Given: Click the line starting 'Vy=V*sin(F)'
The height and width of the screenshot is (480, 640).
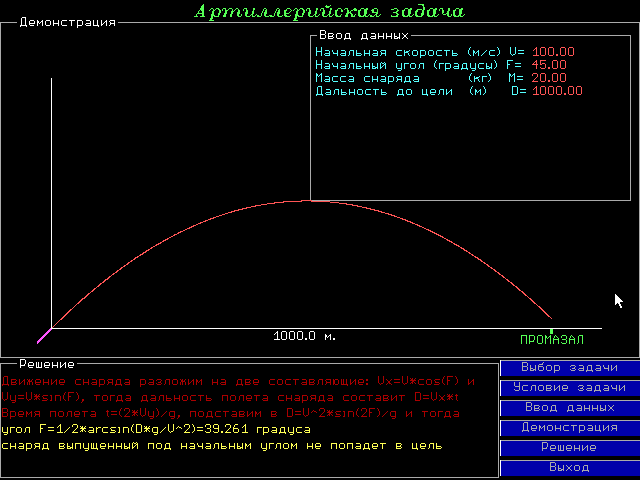Looking at the screenshot, I should [x=230, y=398].
